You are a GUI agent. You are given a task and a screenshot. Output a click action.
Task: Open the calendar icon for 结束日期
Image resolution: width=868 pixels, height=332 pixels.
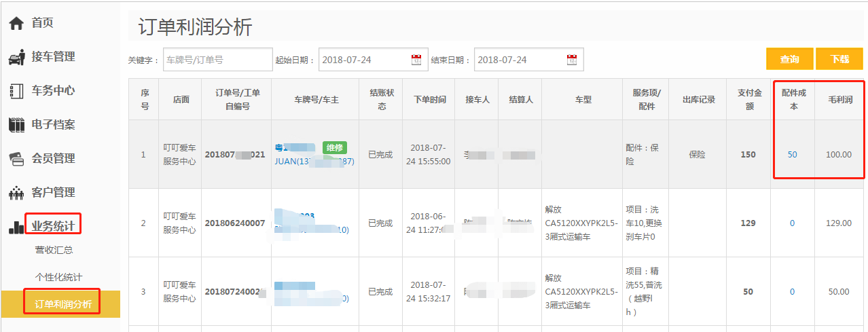coord(572,60)
